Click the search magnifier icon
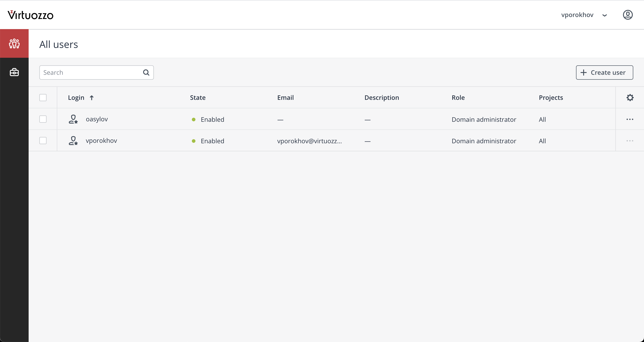Screen dimensions: 644x342 (x=146, y=73)
